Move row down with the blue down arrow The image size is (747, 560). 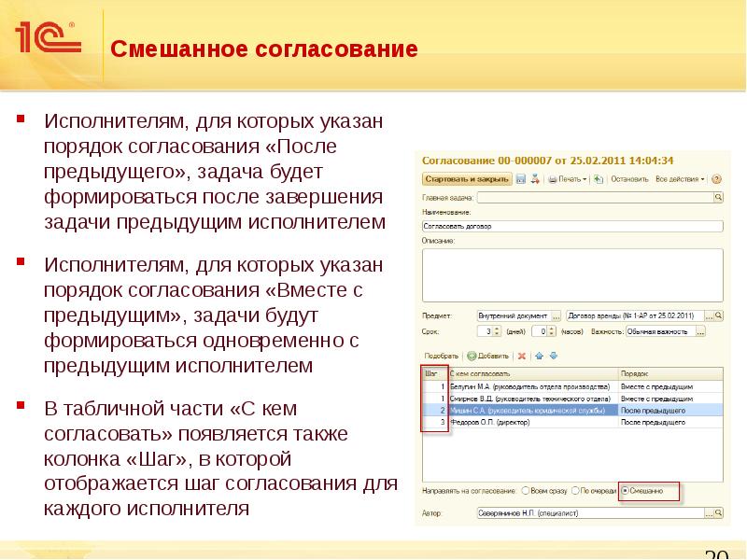553,356
